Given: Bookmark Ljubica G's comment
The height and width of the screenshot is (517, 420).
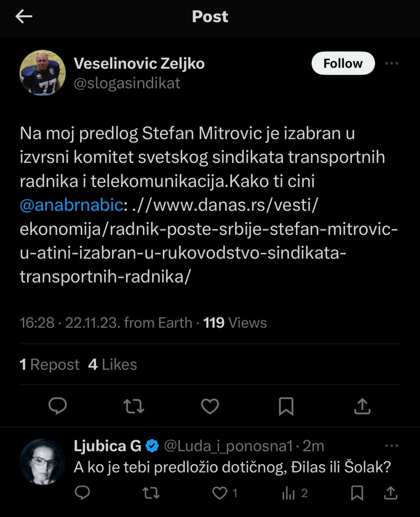Looking at the screenshot, I should (357, 493).
